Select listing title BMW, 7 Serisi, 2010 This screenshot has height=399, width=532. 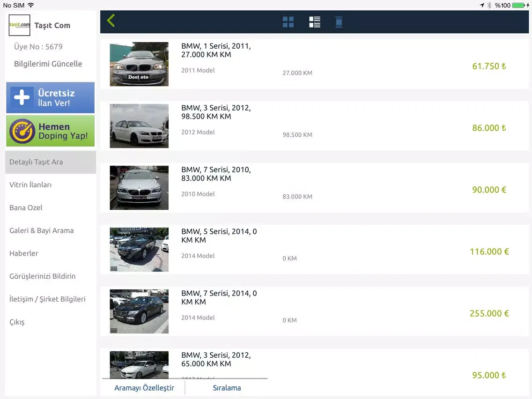coord(216,174)
